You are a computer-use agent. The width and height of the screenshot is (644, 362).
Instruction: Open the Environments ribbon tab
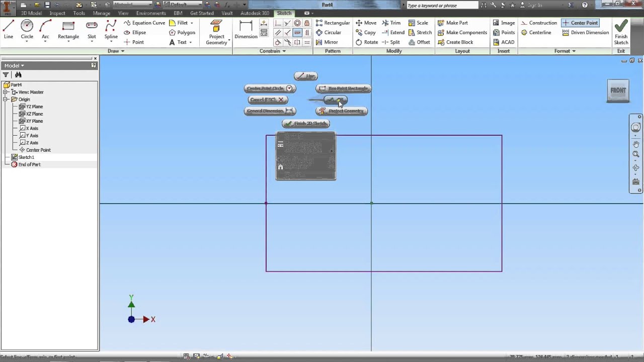click(x=151, y=13)
